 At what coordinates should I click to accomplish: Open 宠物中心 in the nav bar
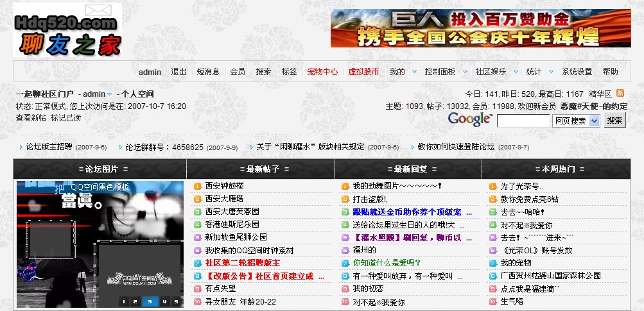pyautogui.click(x=322, y=72)
